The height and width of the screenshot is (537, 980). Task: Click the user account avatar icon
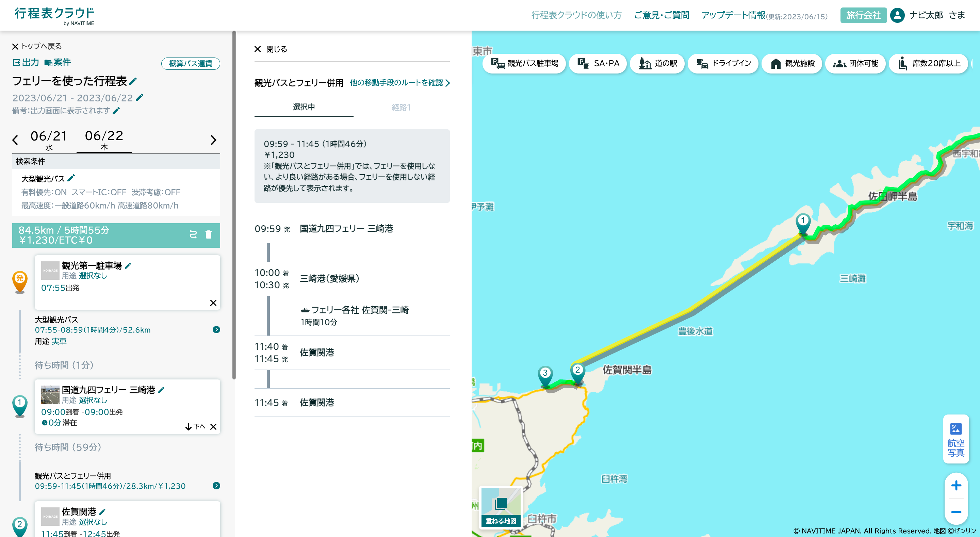(x=897, y=15)
